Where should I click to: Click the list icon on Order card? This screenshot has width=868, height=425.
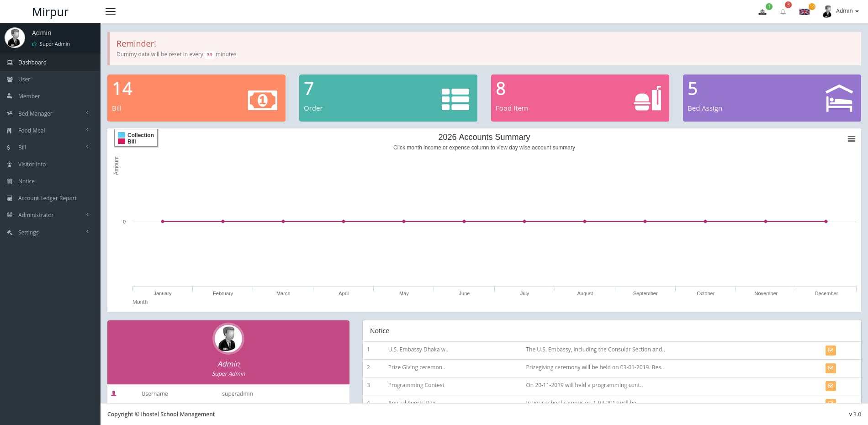tap(455, 99)
